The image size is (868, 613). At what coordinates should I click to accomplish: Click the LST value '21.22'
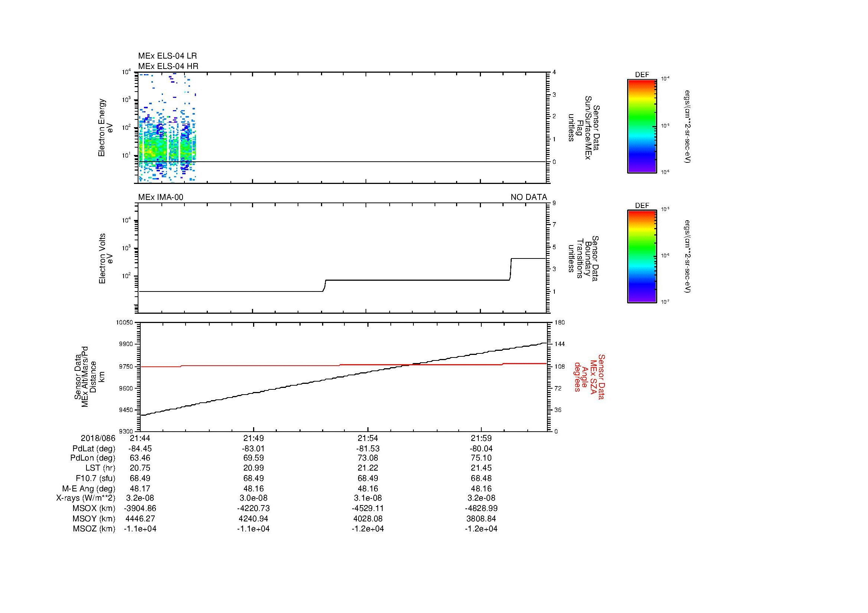[368, 468]
